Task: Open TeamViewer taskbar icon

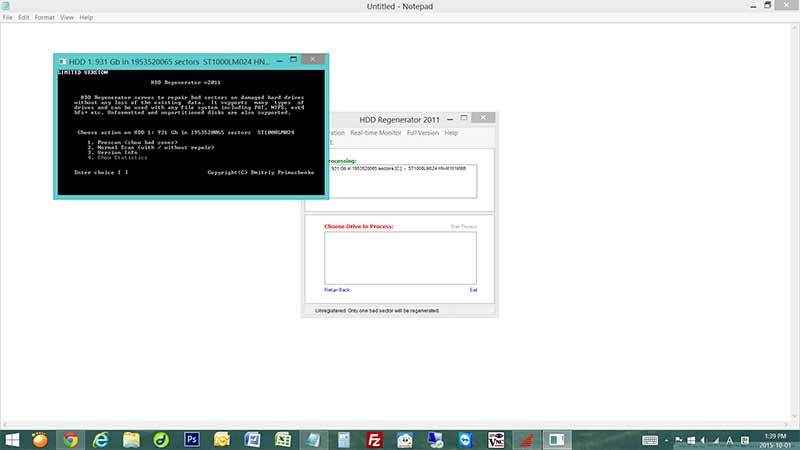Action: point(465,440)
